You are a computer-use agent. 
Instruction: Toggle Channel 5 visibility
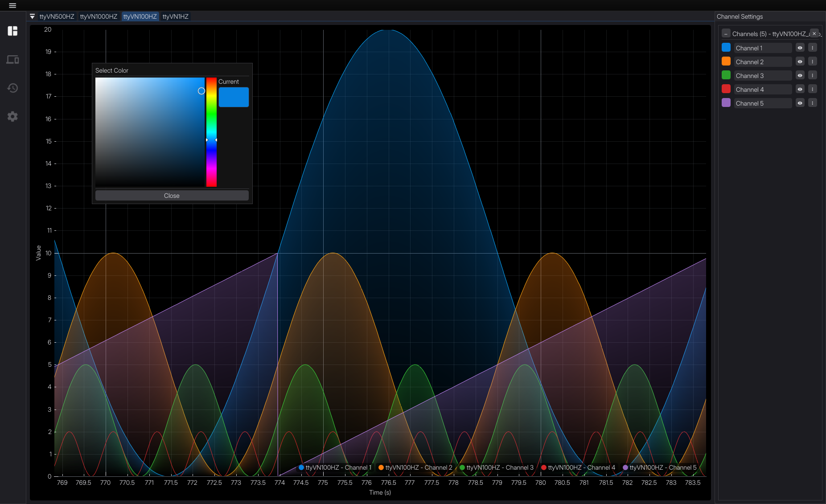(800, 103)
